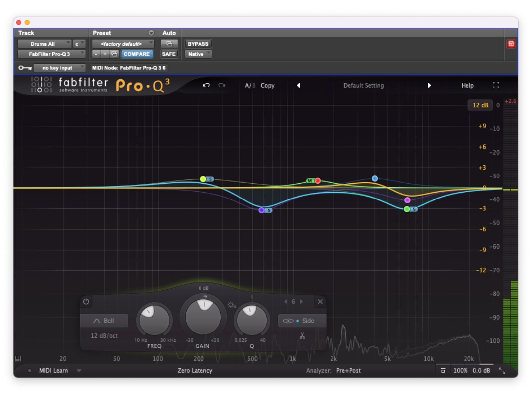Open the MIDI Learn dropdown arrow
Screen dimensions: 532x399
pos(79,370)
